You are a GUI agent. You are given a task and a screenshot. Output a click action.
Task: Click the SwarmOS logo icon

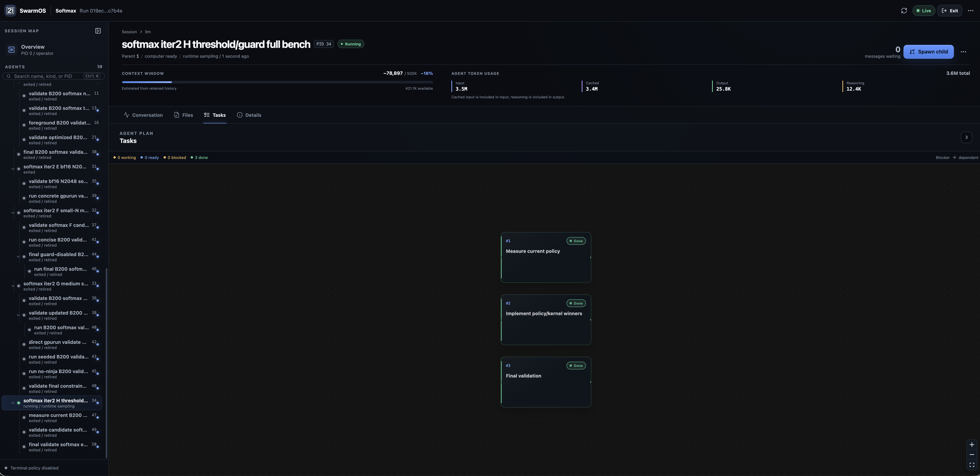pos(10,11)
